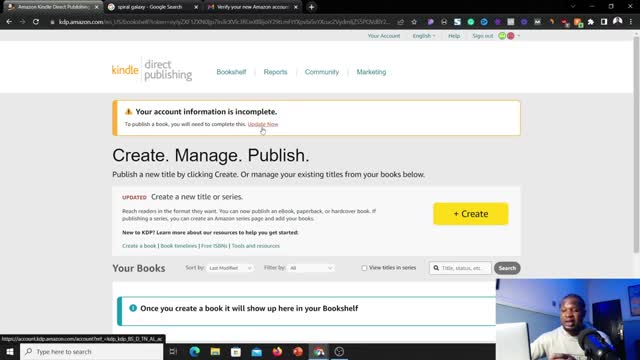Open Task View on the taskbar

173,351
